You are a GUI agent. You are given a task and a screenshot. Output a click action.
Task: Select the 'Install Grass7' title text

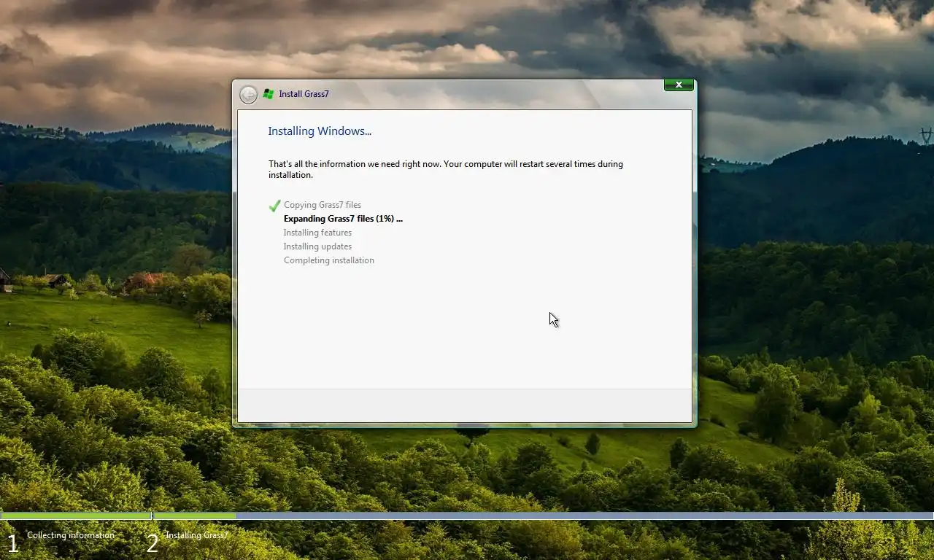coord(304,94)
